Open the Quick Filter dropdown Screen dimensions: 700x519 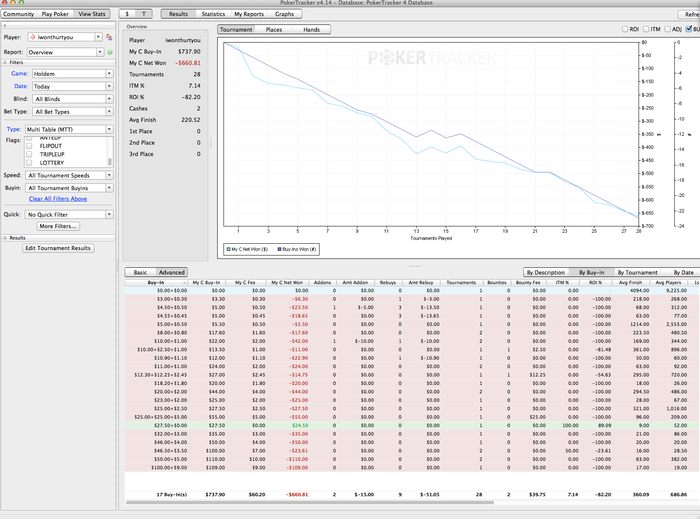click(70, 214)
